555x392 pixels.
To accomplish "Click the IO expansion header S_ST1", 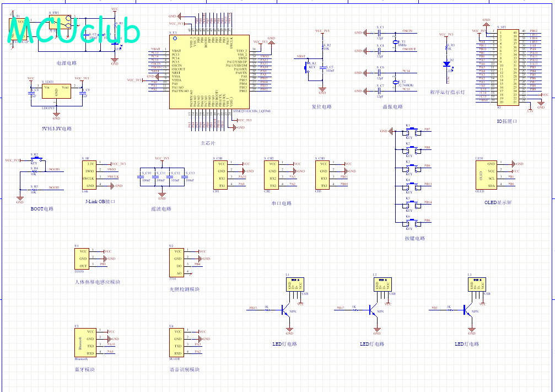I will [x=507, y=67].
